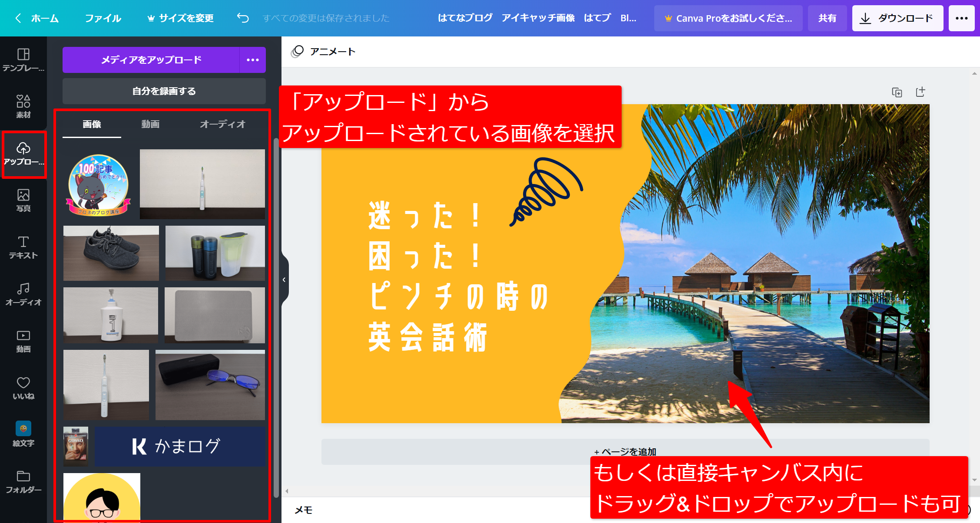Open upload options three-dot button
The height and width of the screenshot is (523, 980).
(x=253, y=60)
